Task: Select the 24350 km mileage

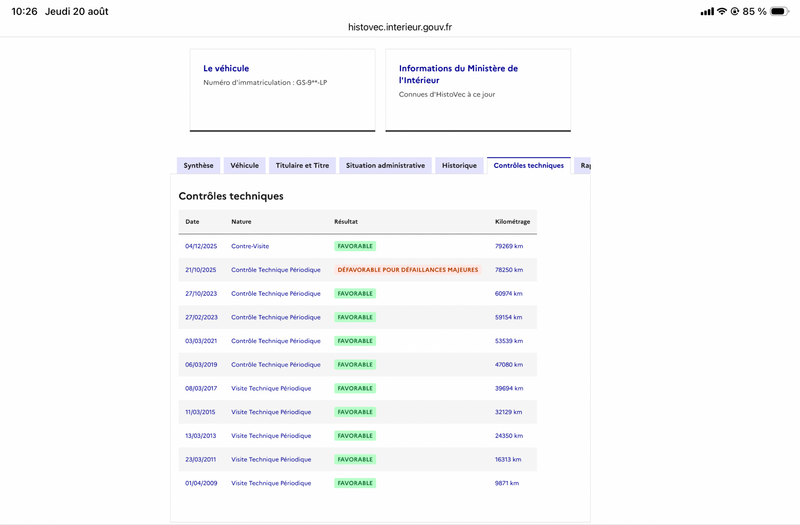Action: click(x=509, y=436)
